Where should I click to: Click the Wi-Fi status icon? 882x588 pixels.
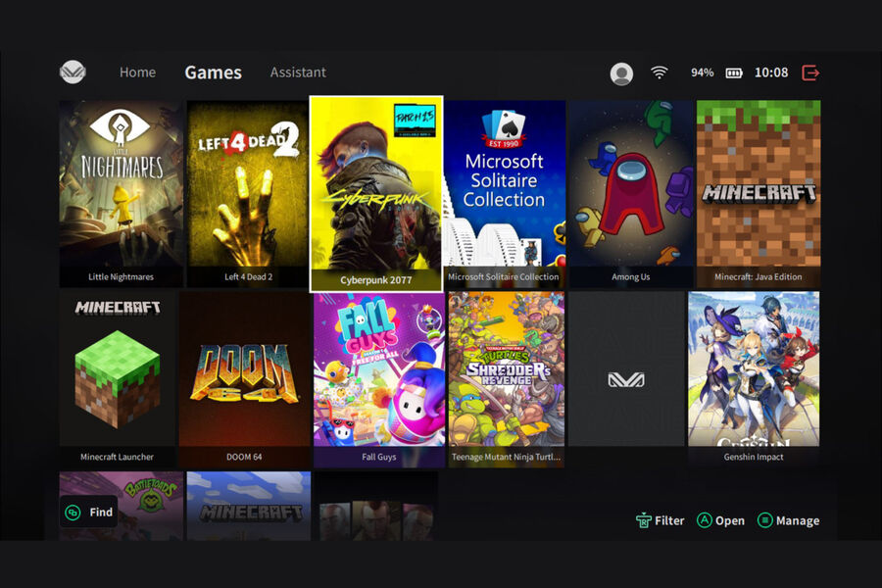[x=660, y=73]
